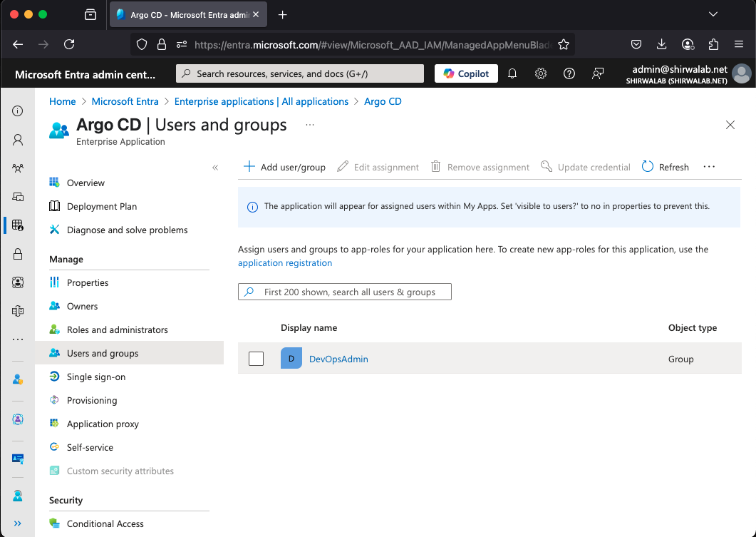Open the portal settings gear icon
Image resolution: width=756 pixels, height=537 pixels.
coord(541,73)
